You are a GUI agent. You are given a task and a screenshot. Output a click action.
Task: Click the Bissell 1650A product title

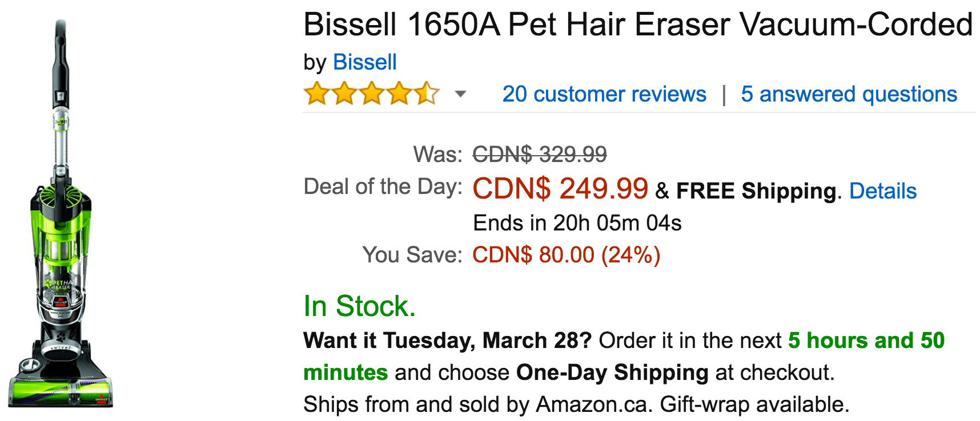point(637,25)
